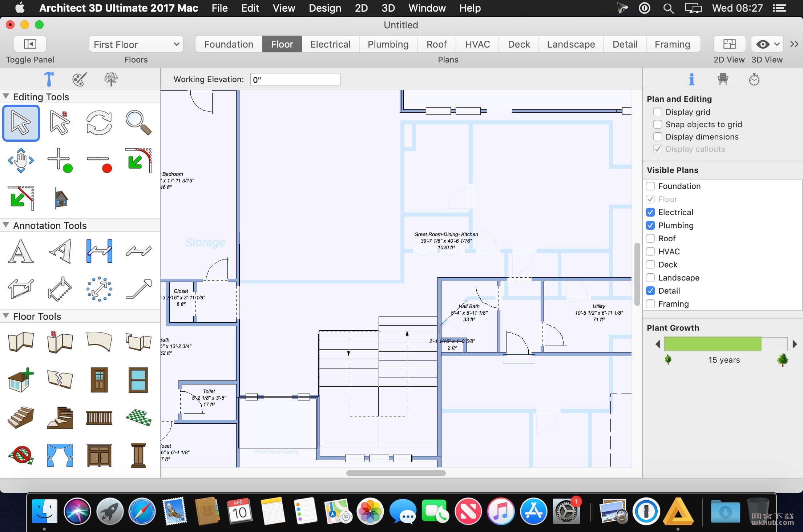Switch to the Roof plan tab
803x532 pixels.
(436, 44)
